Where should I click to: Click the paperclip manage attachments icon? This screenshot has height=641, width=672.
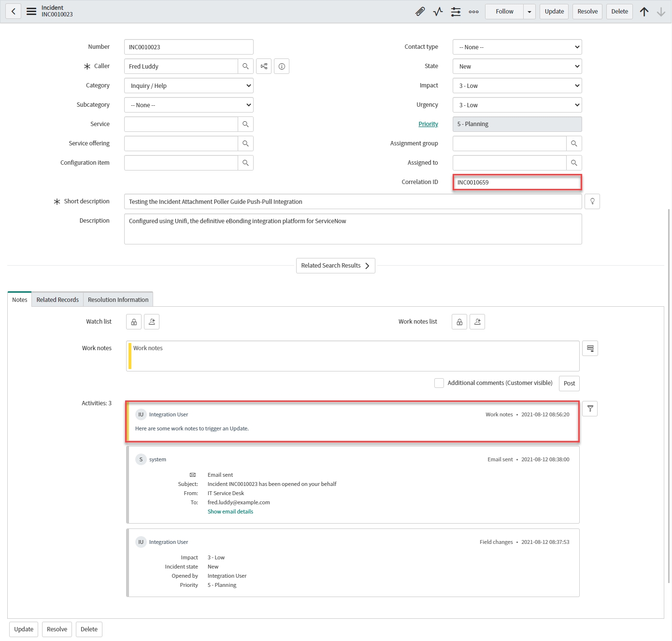(420, 12)
